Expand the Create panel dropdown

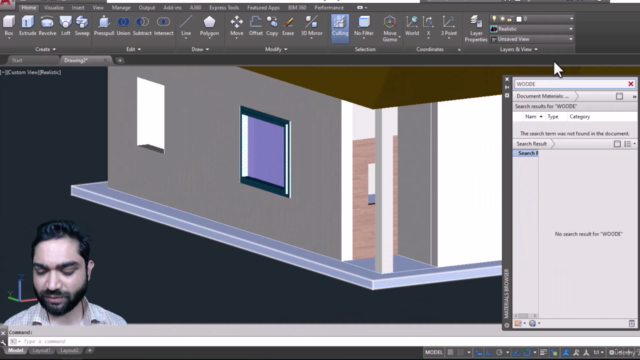coord(45,49)
